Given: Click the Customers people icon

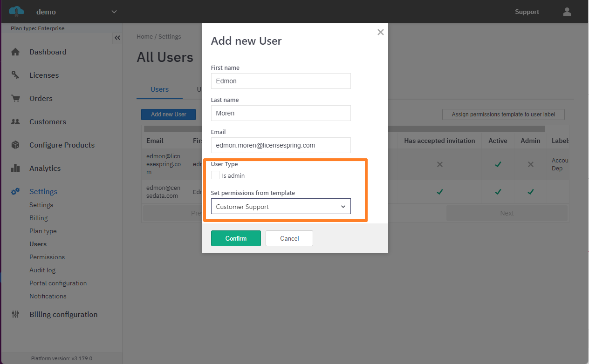Looking at the screenshot, I should [15, 122].
